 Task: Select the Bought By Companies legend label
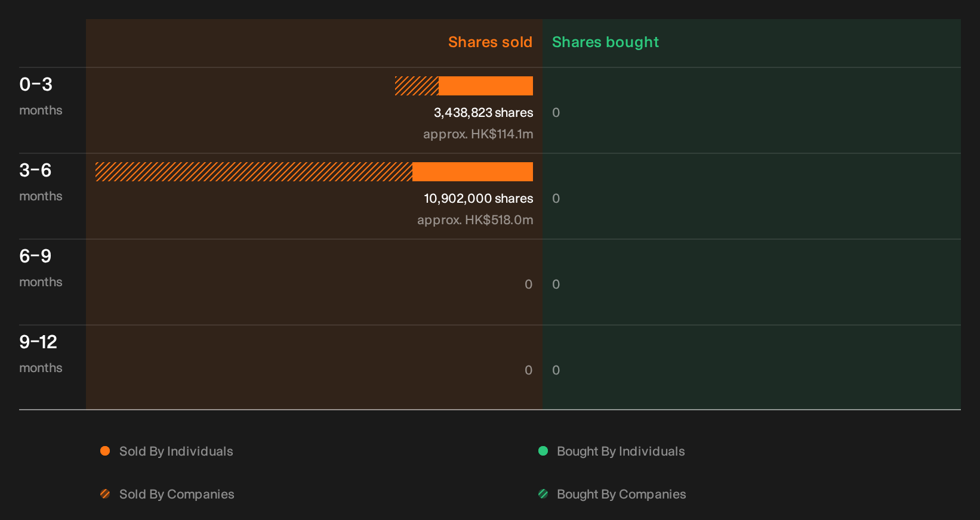621,494
